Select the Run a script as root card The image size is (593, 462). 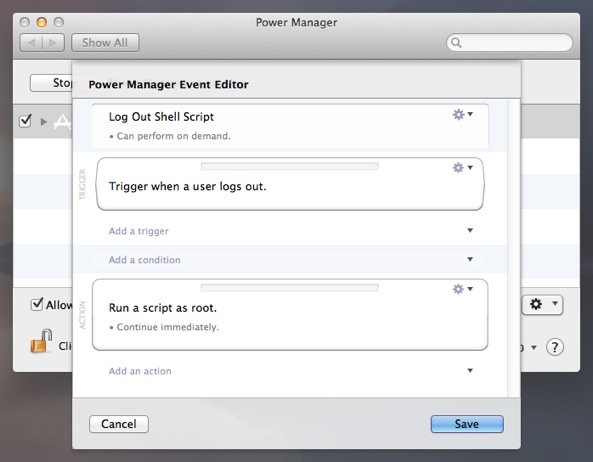click(290, 315)
